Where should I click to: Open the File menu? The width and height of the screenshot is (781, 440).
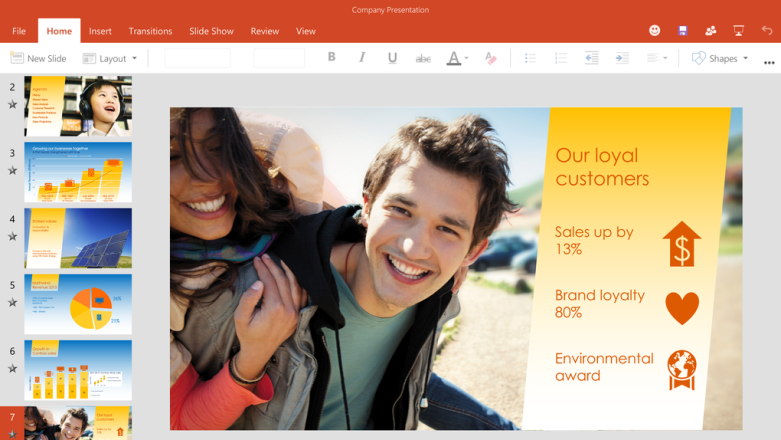coord(19,31)
